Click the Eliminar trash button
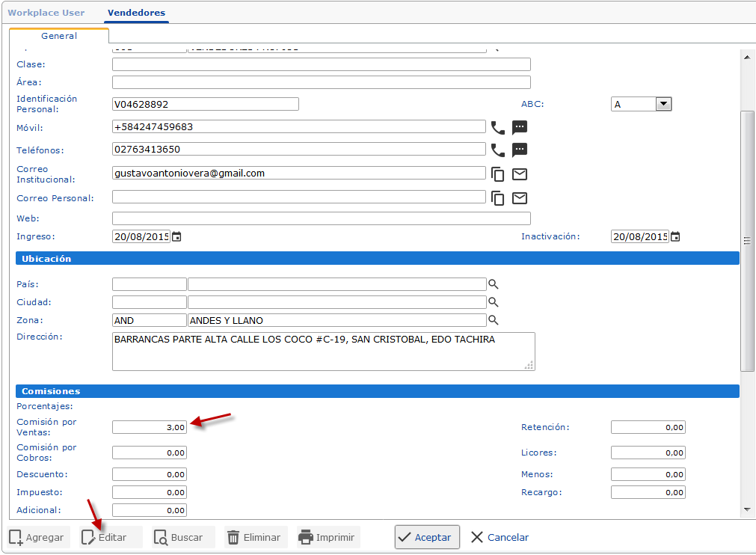Screen dimensions: 756x555 254,537
